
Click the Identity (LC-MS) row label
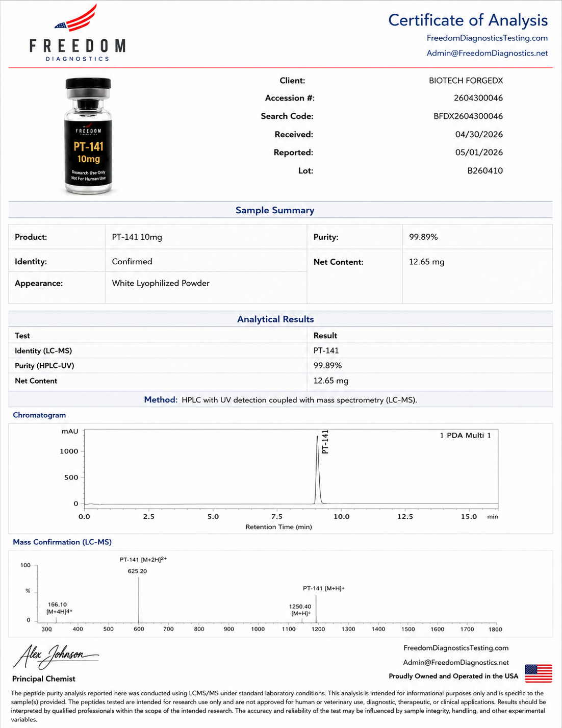(x=43, y=351)
